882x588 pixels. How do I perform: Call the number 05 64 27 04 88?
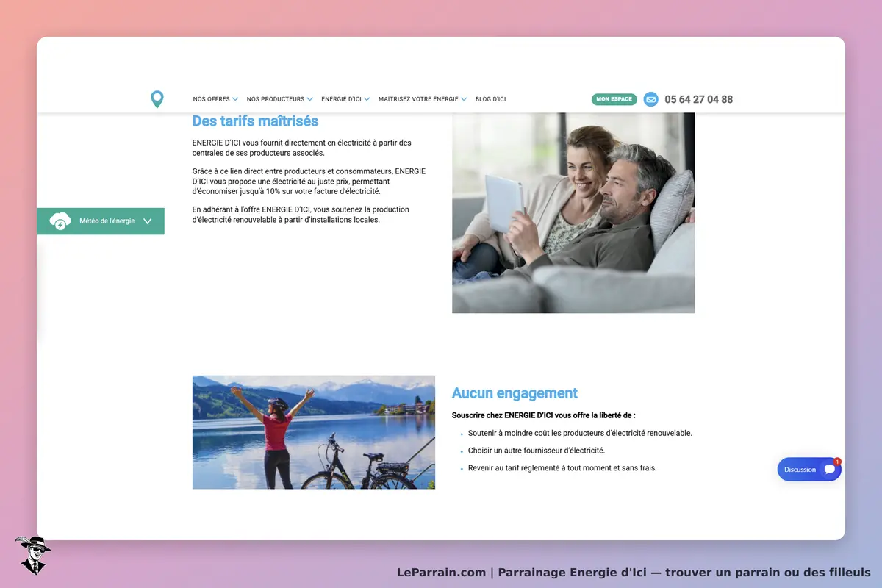[x=698, y=99]
